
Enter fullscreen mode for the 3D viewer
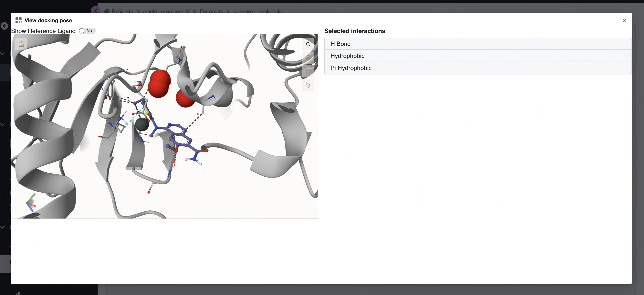308,71
